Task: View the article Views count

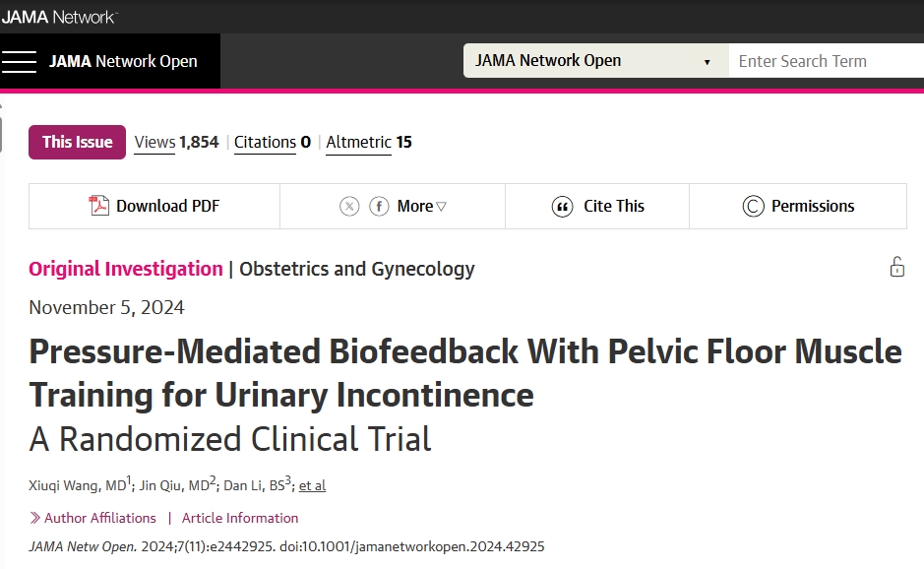Action: pyautogui.click(x=176, y=142)
